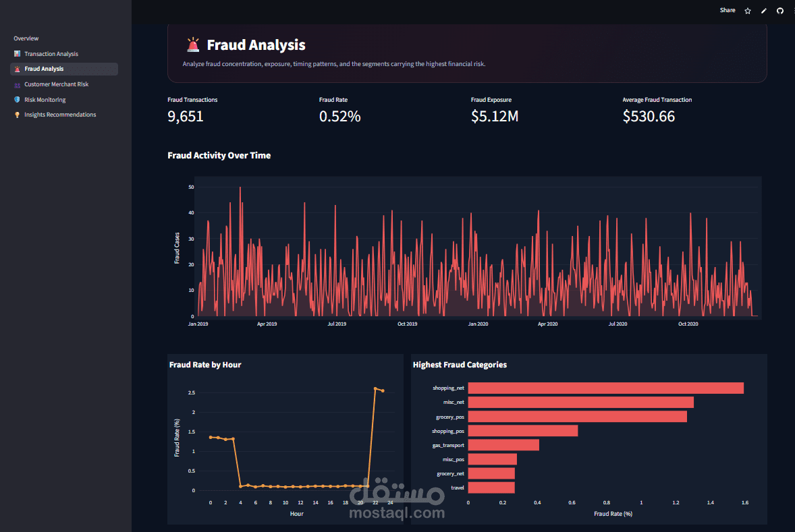The height and width of the screenshot is (532, 795).
Task: Click the shopping_net bar in categories chart
Action: click(605, 388)
